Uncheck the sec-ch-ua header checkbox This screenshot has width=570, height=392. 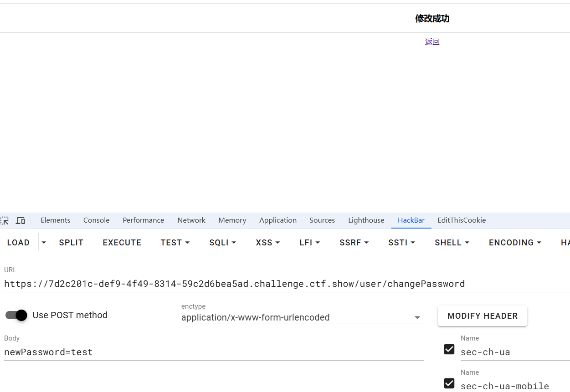449,349
